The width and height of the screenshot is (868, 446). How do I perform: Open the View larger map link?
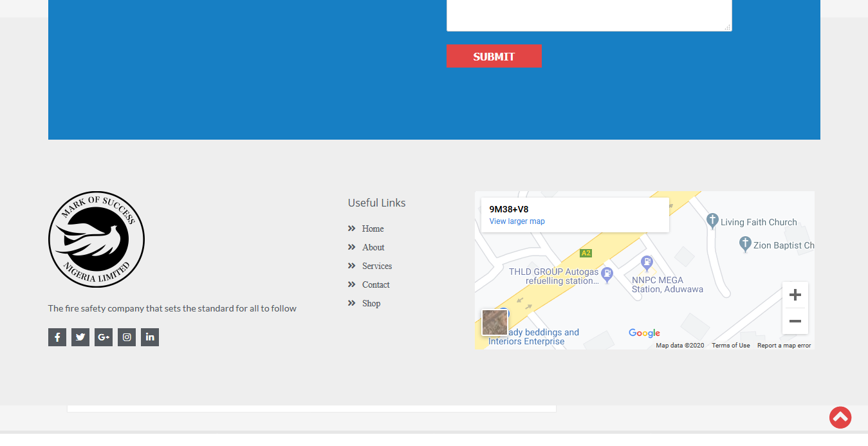[517, 221]
